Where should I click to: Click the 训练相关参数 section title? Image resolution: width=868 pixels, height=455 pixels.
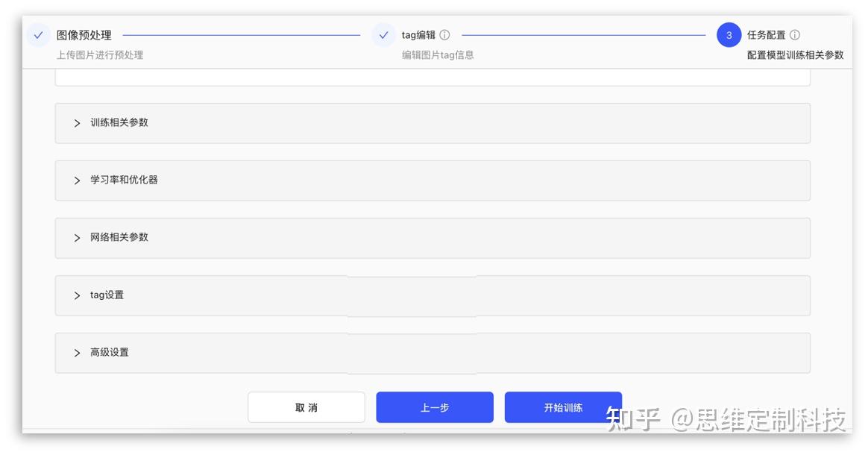pos(119,122)
